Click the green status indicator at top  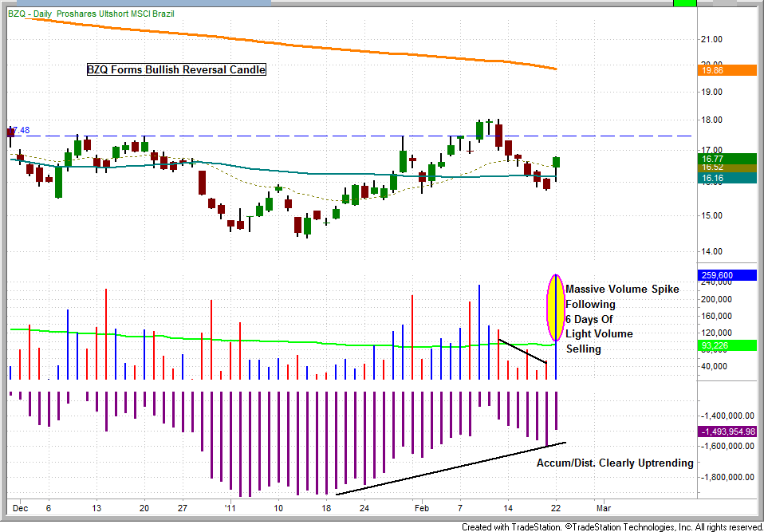pyautogui.click(x=684, y=3)
